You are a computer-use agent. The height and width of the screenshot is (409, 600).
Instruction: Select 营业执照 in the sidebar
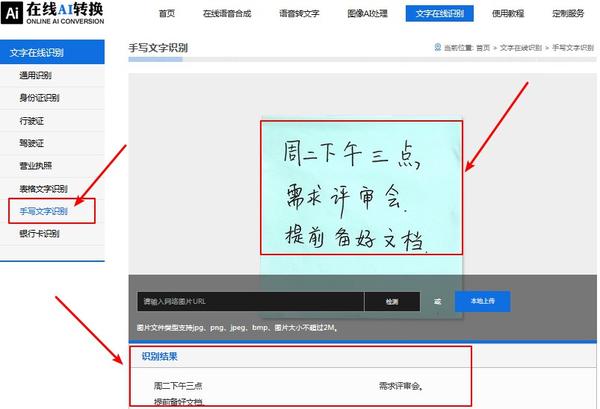click(52, 166)
